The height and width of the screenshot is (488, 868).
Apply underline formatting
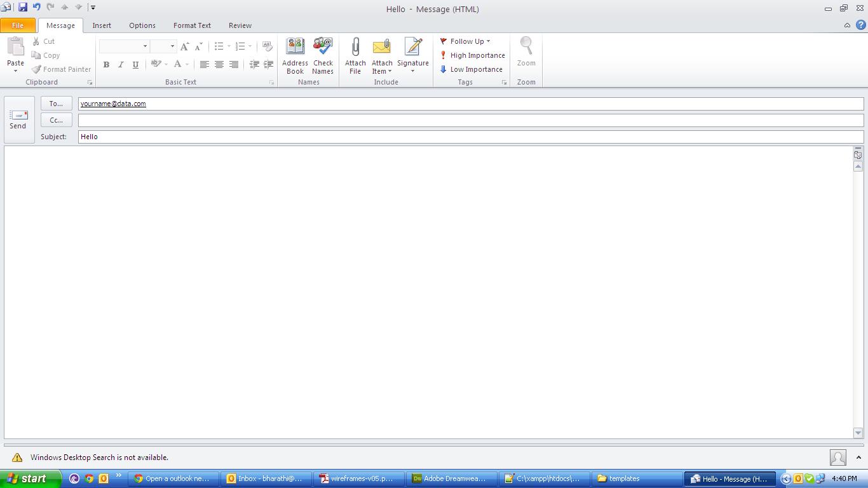(135, 64)
